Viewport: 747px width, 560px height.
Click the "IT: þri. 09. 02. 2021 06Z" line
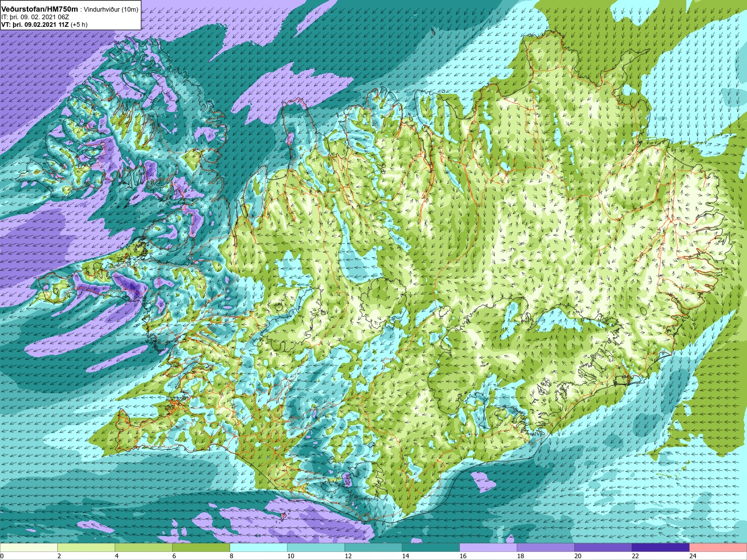click(36, 17)
